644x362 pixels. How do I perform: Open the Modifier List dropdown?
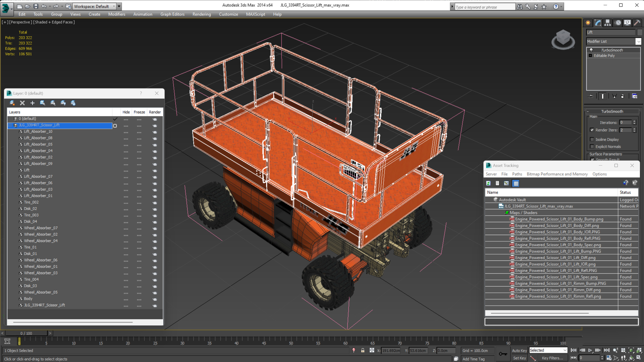[x=639, y=42]
